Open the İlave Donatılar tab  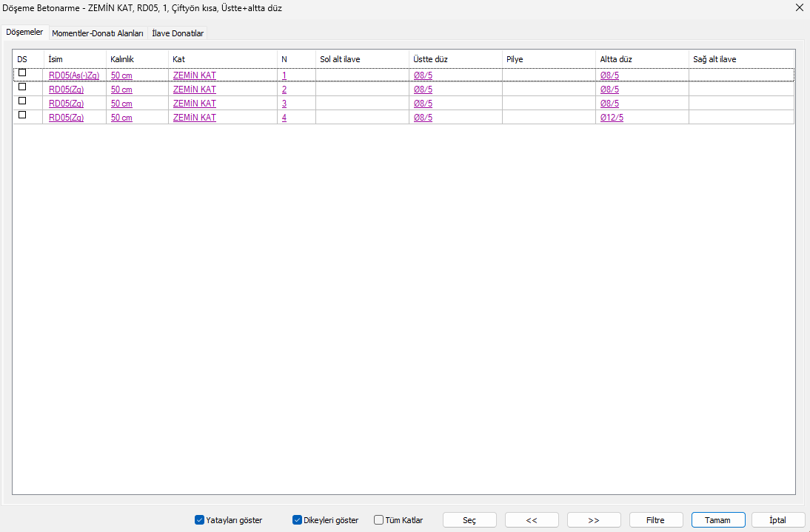click(178, 33)
